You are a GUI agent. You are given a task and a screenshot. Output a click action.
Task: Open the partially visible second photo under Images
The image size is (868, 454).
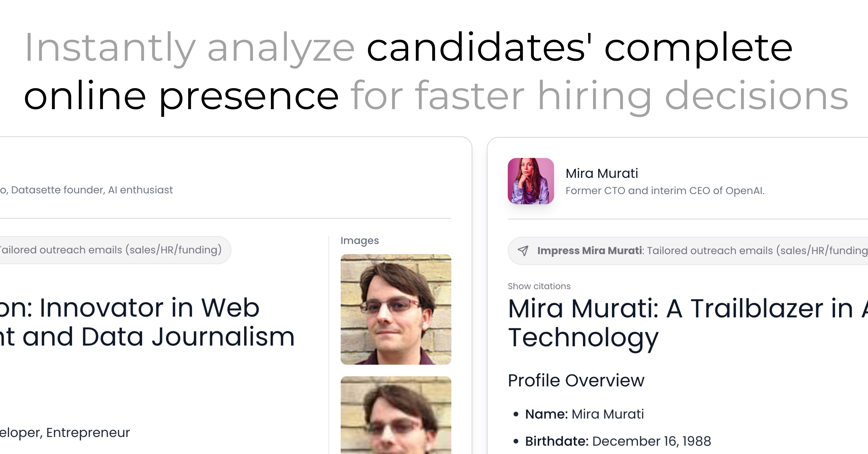(x=396, y=415)
